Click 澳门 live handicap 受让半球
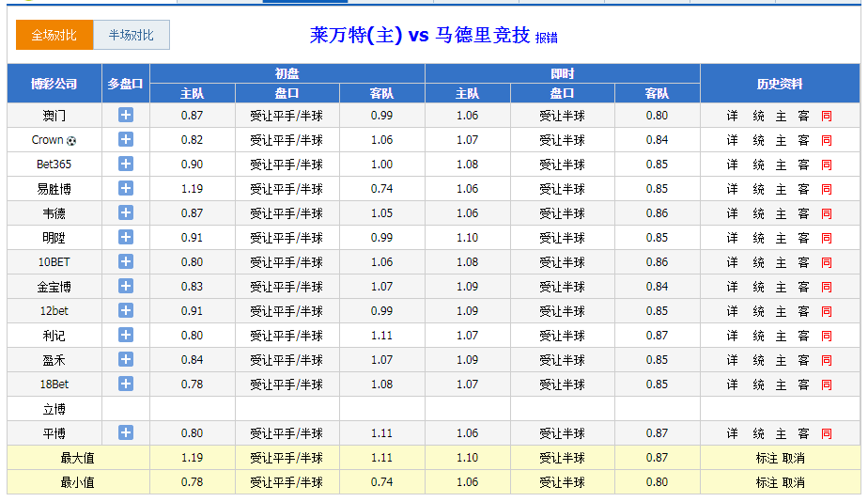 tap(563, 116)
